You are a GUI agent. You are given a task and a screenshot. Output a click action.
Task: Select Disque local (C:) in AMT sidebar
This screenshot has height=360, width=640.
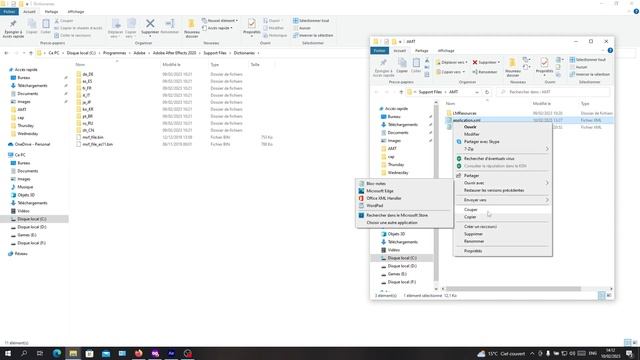coord(402,258)
